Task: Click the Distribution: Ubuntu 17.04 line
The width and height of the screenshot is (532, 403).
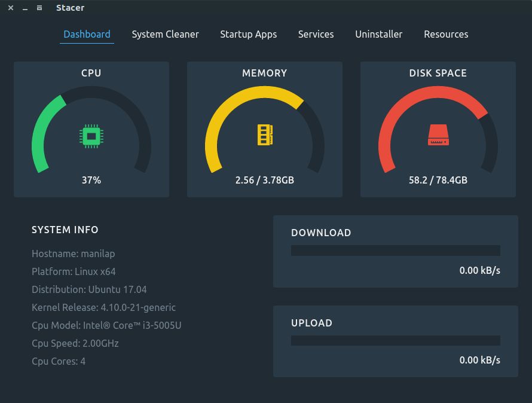Action: [x=89, y=289]
